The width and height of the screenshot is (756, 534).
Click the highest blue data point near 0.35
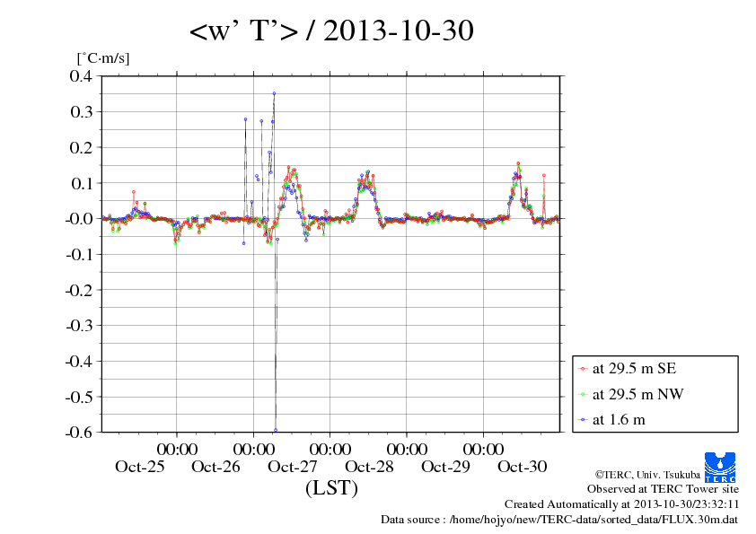tap(274, 93)
